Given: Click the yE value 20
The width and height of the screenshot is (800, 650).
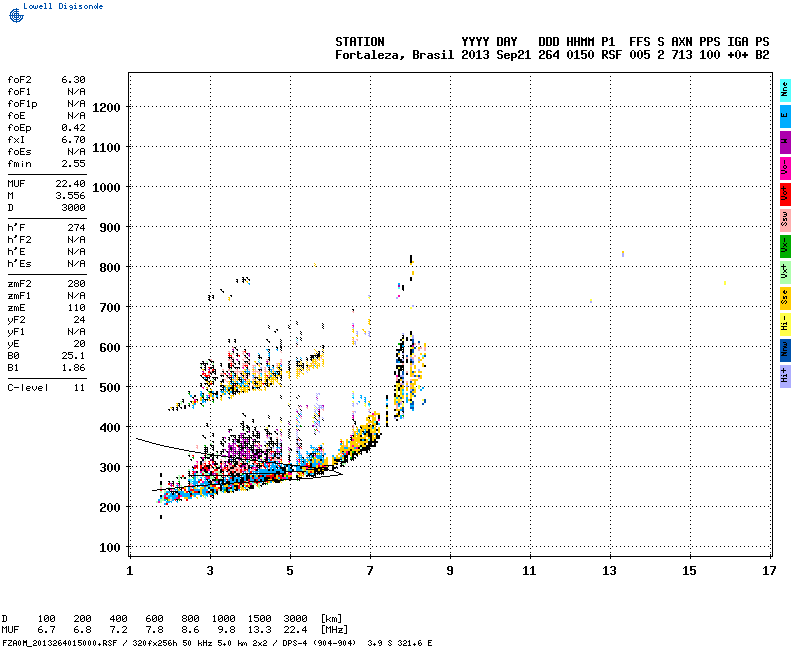Looking at the screenshot, I should coord(80,344).
